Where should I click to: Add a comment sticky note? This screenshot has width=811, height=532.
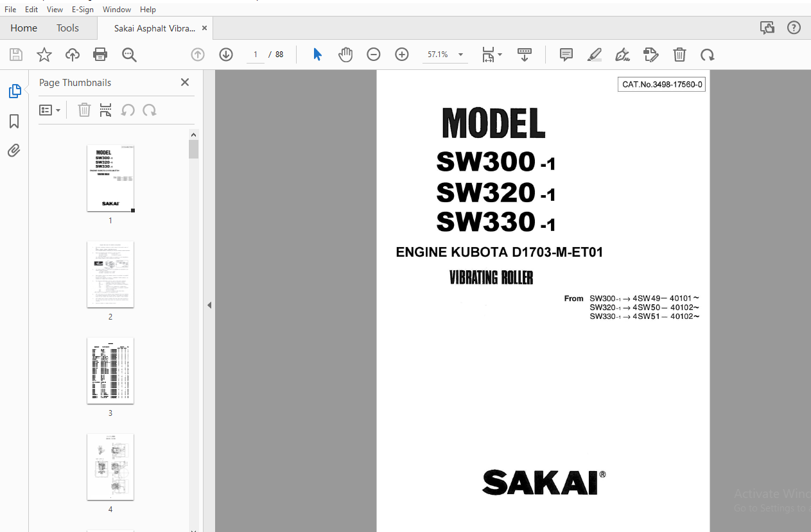click(566, 55)
